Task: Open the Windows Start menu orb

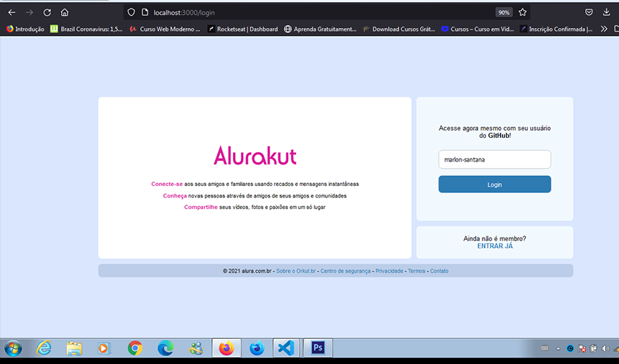Action: 14,348
